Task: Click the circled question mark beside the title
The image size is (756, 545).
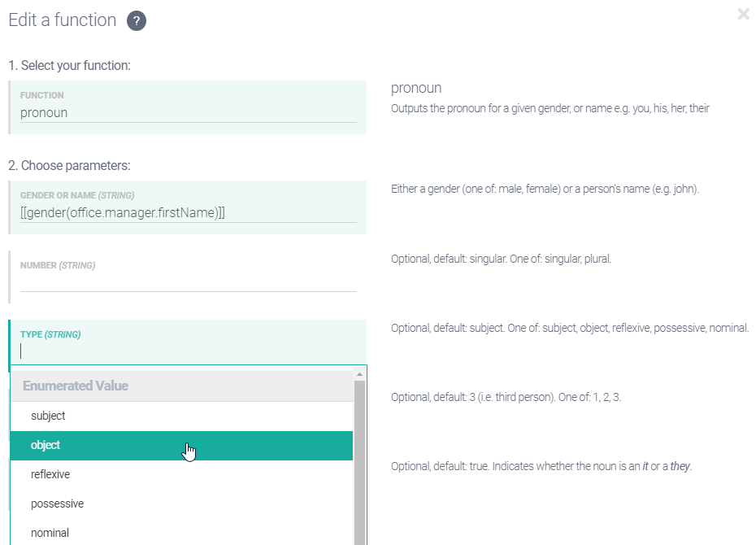Action: (138, 20)
